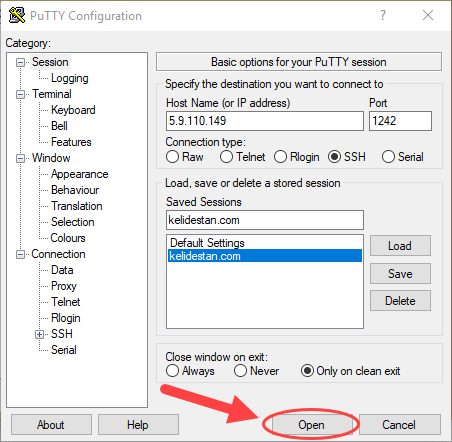Open the Features settings category
Viewport: 452px width, 442px height.
pos(71,142)
